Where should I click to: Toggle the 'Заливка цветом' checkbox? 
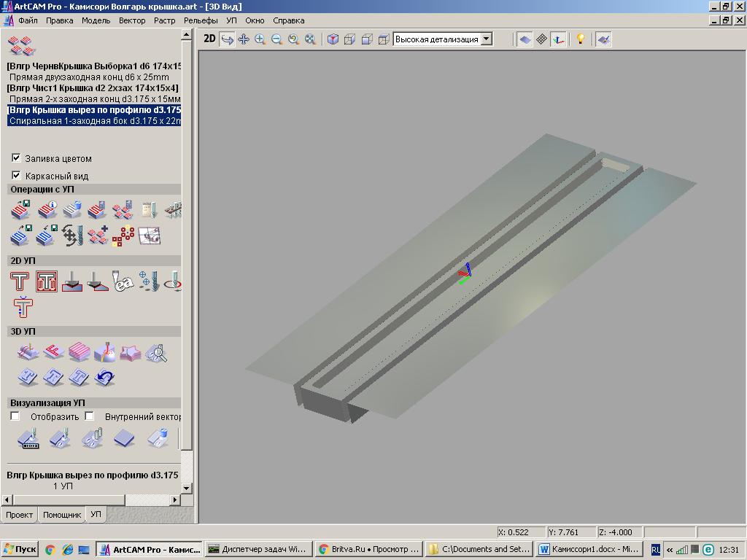[x=16, y=158]
